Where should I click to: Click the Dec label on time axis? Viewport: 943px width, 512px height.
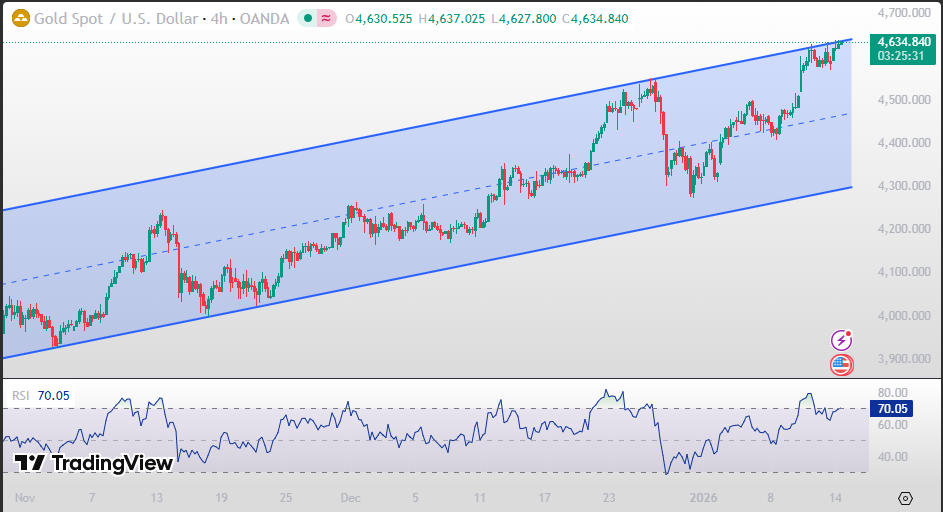pos(350,497)
